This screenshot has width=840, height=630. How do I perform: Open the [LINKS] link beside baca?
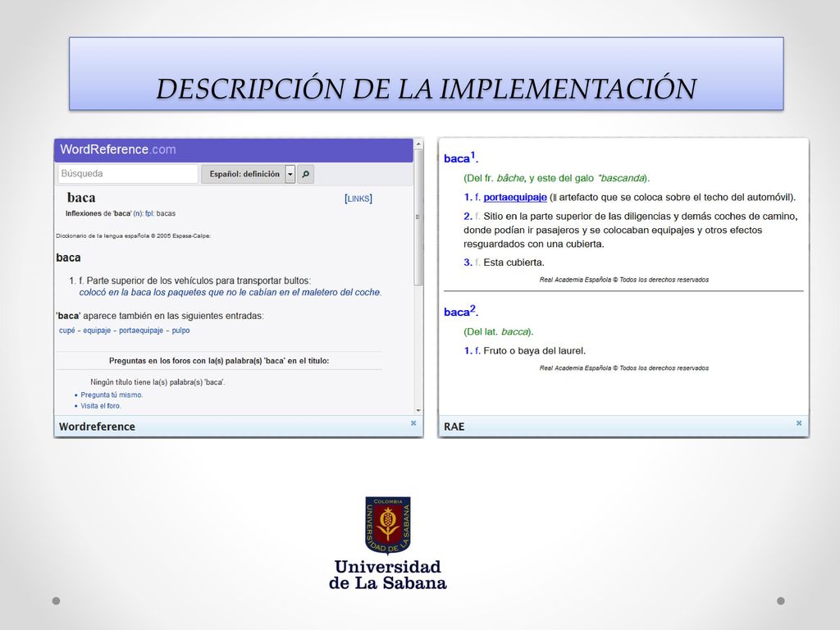pos(358,199)
